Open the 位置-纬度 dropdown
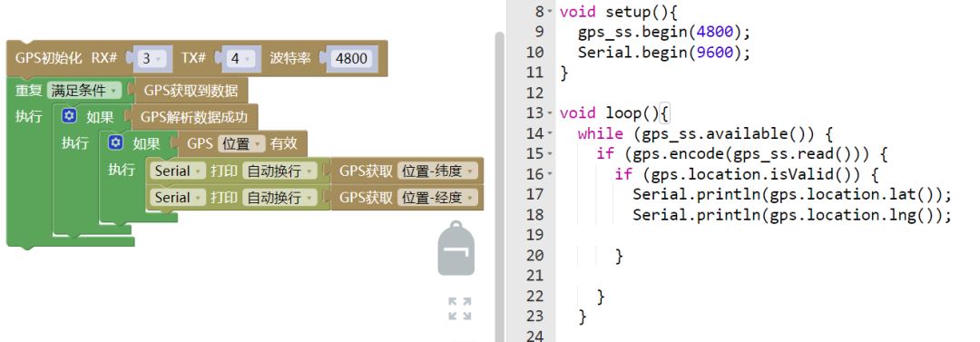This screenshot has height=342, width=980. 437,170
